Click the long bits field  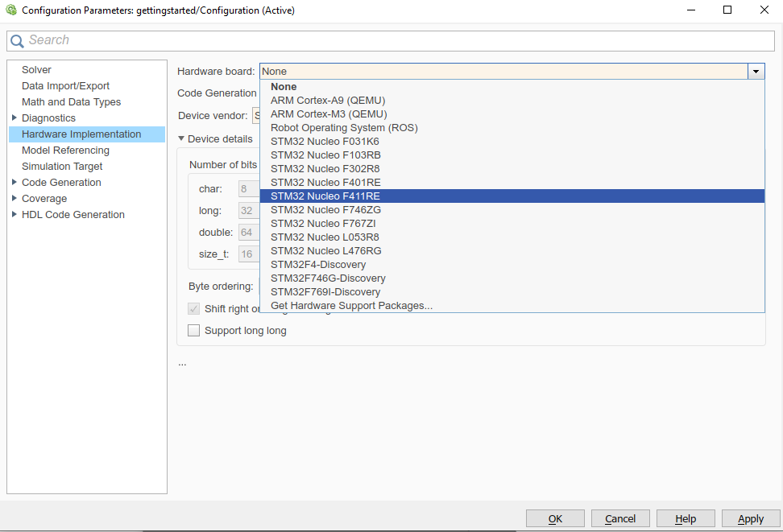point(249,211)
